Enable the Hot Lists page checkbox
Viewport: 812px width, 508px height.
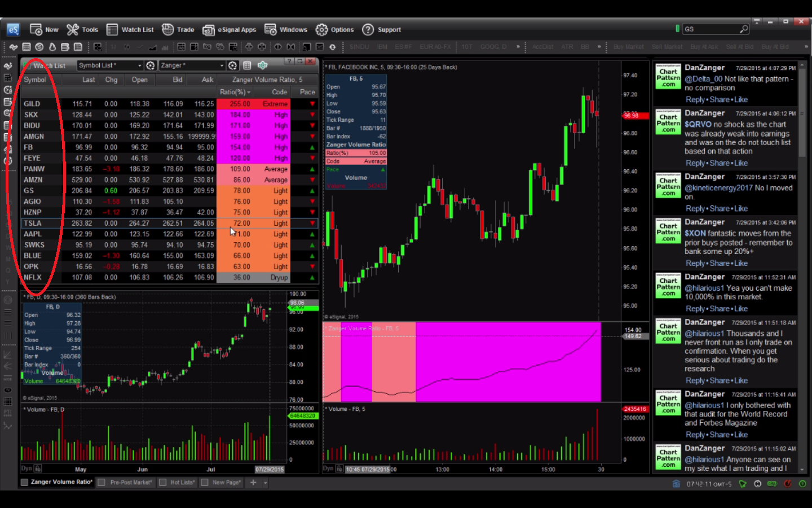pyautogui.click(x=164, y=482)
